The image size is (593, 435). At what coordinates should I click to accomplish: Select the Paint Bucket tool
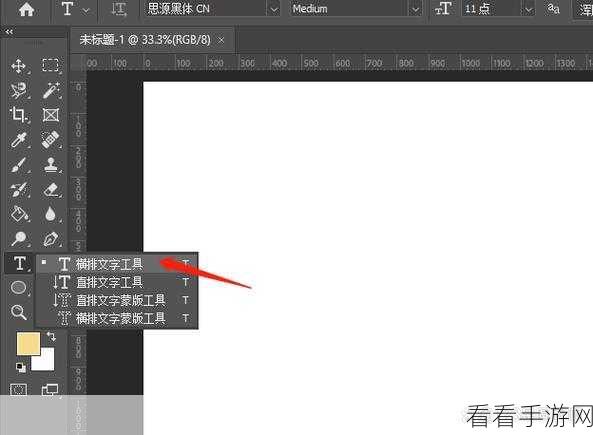19,214
